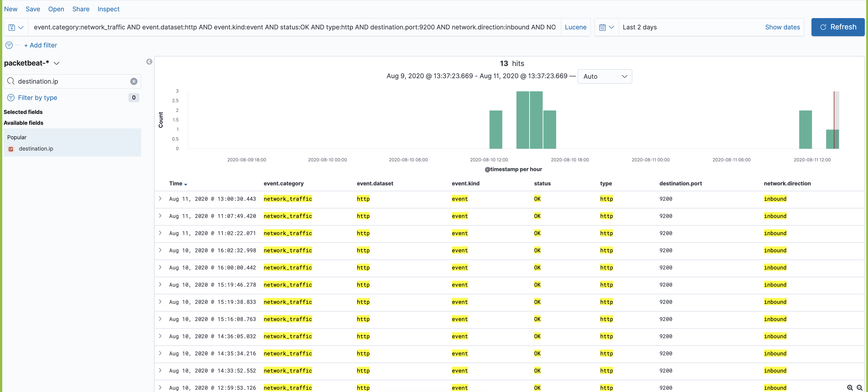The width and height of the screenshot is (868, 392).
Task: Open the Inspect menu item
Action: click(108, 9)
